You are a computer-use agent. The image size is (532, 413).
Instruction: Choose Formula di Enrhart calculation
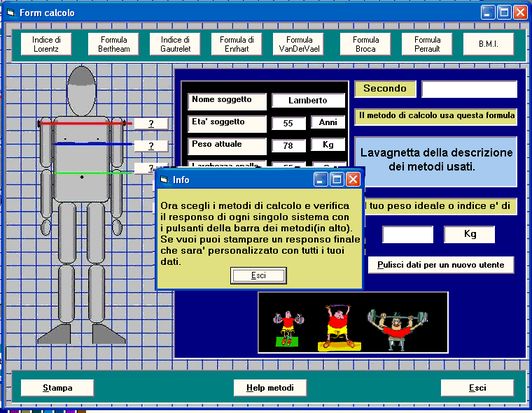coord(236,44)
